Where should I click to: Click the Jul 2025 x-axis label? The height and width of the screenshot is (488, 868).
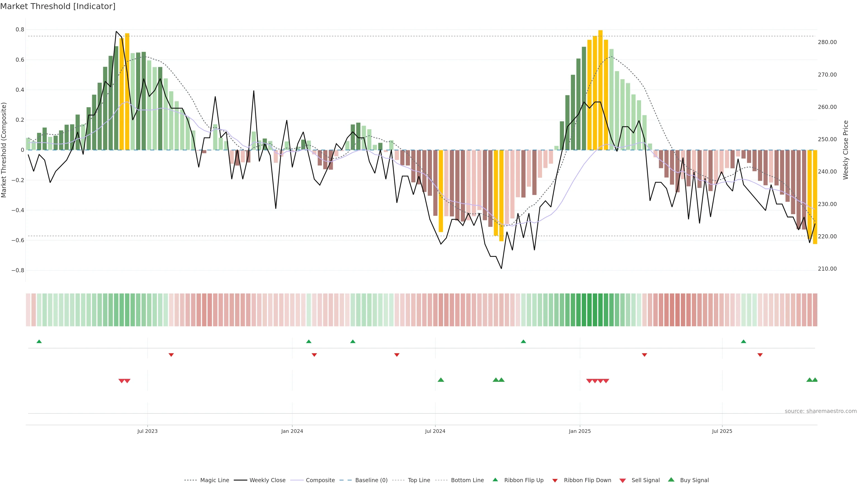pos(722,431)
